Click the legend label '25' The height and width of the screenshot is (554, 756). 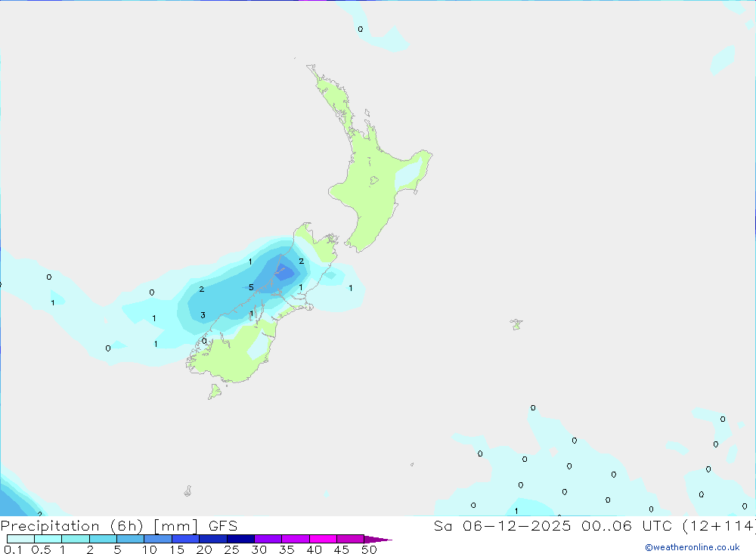coord(232,549)
